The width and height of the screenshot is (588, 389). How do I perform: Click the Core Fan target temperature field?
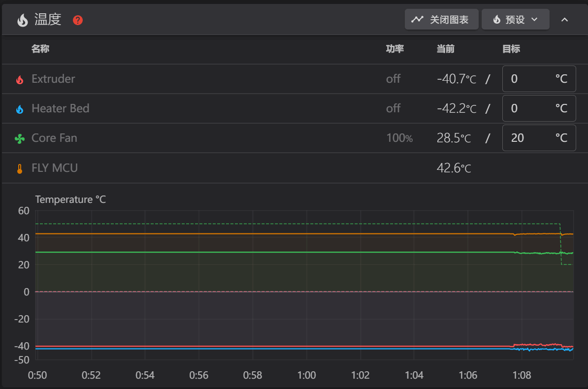click(539, 138)
